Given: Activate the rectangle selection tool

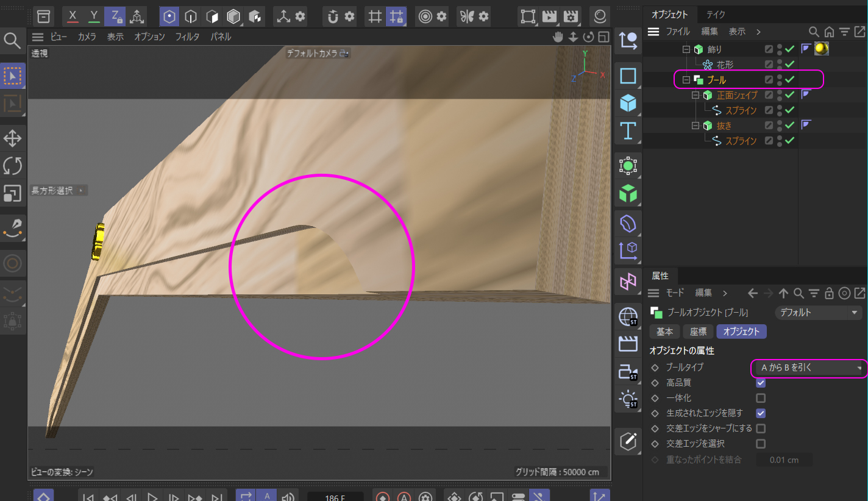Looking at the screenshot, I should [x=13, y=76].
